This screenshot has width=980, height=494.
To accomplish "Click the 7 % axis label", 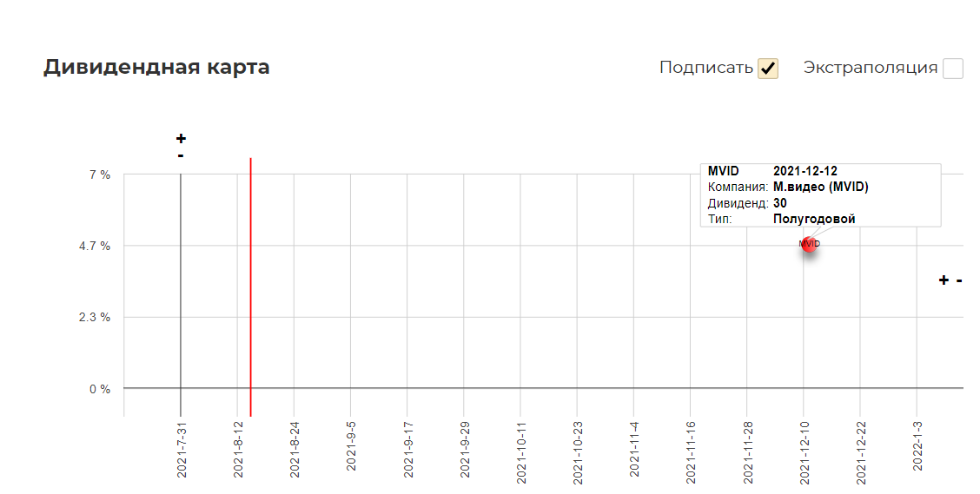I will [x=100, y=175].
